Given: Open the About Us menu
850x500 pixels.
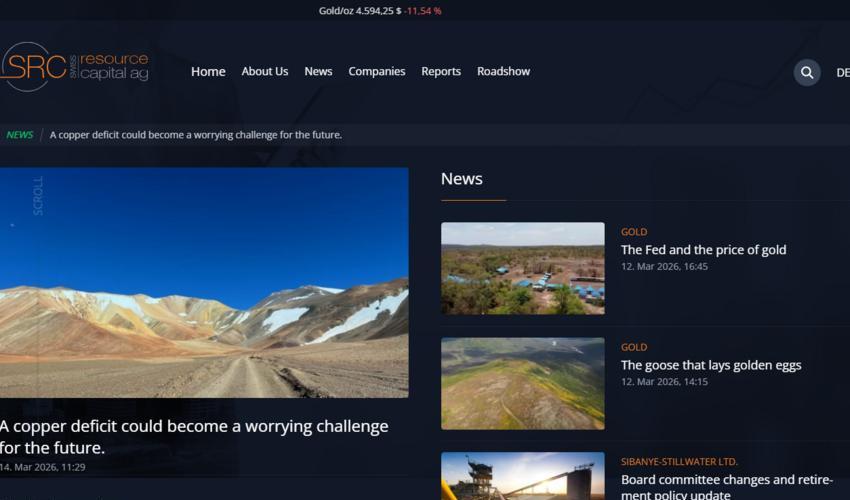Looking at the screenshot, I should point(265,72).
